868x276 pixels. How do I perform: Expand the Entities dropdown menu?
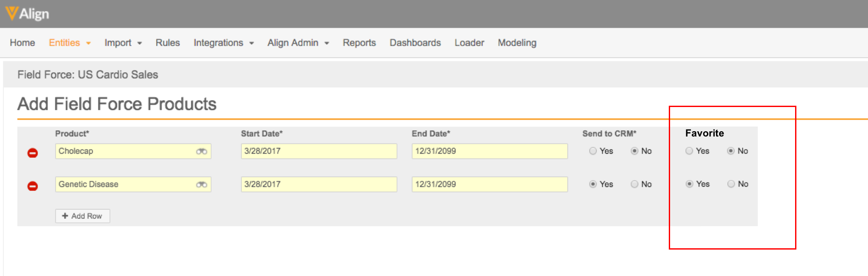click(x=69, y=43)
